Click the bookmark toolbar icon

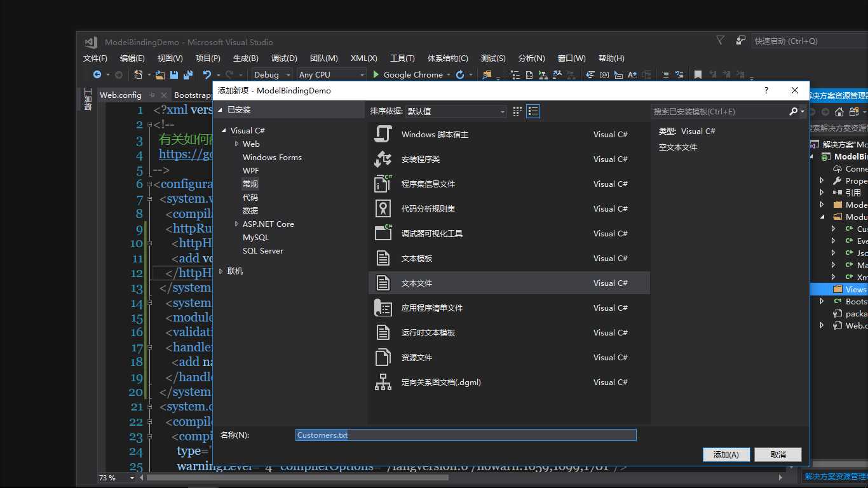pyautogui.click(x=698, y=74)
